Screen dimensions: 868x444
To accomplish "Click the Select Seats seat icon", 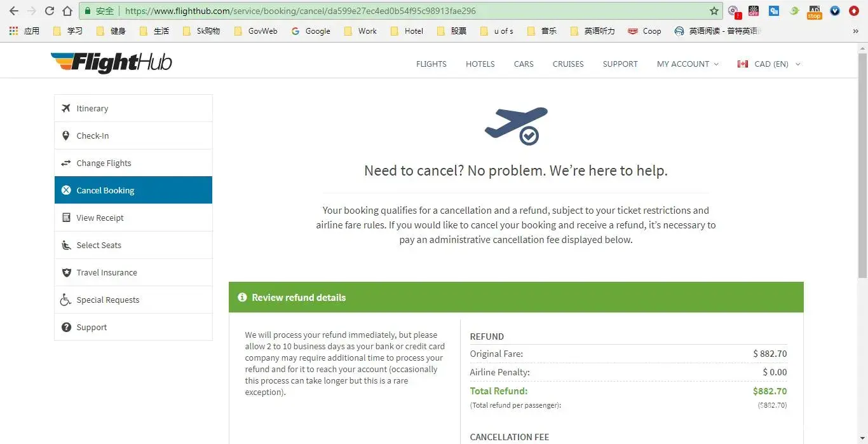I will point(66,245).
